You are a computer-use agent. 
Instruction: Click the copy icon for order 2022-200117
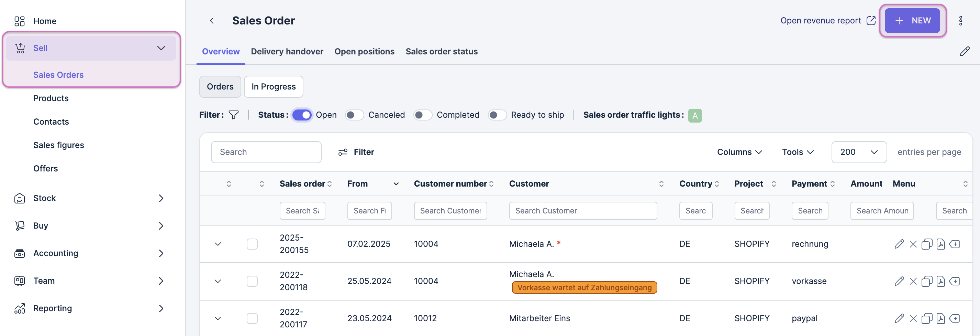point(927,318)
